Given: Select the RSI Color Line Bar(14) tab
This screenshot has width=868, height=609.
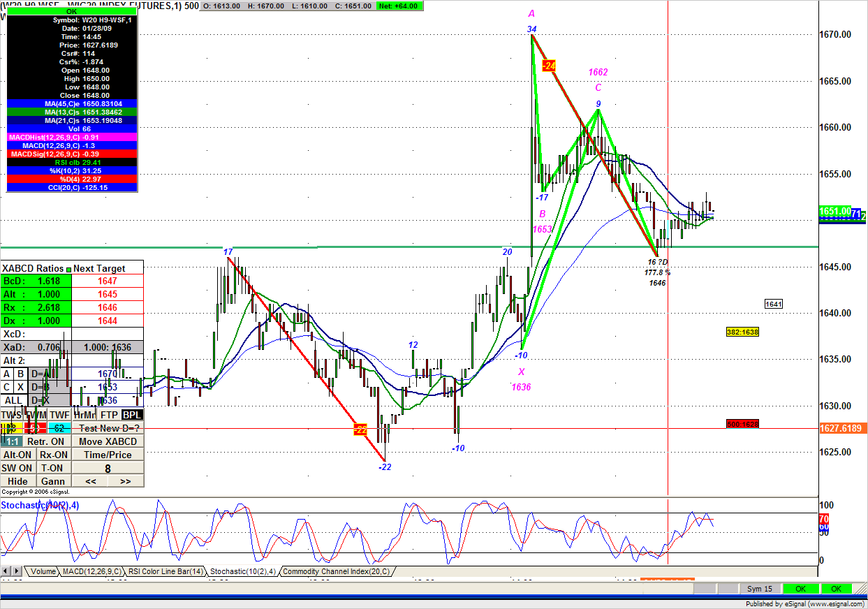Looking at the screenshot, I should [166, 571].
